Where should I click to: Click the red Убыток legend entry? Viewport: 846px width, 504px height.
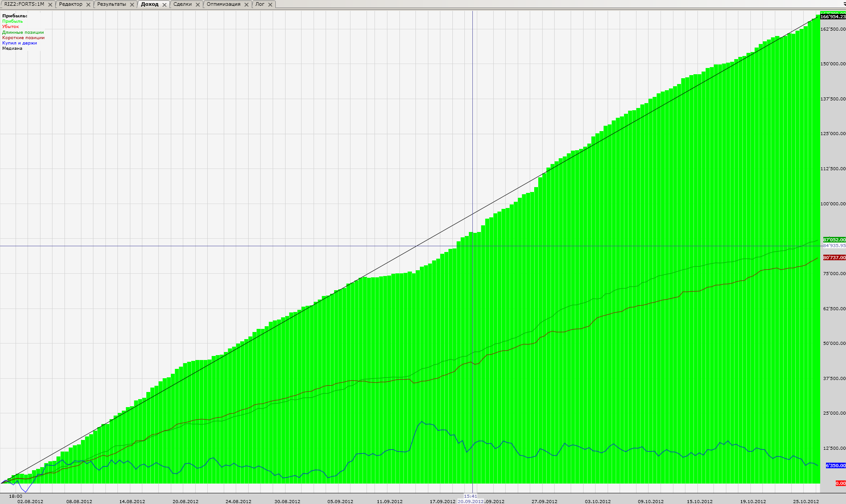[x=11, y=27]
